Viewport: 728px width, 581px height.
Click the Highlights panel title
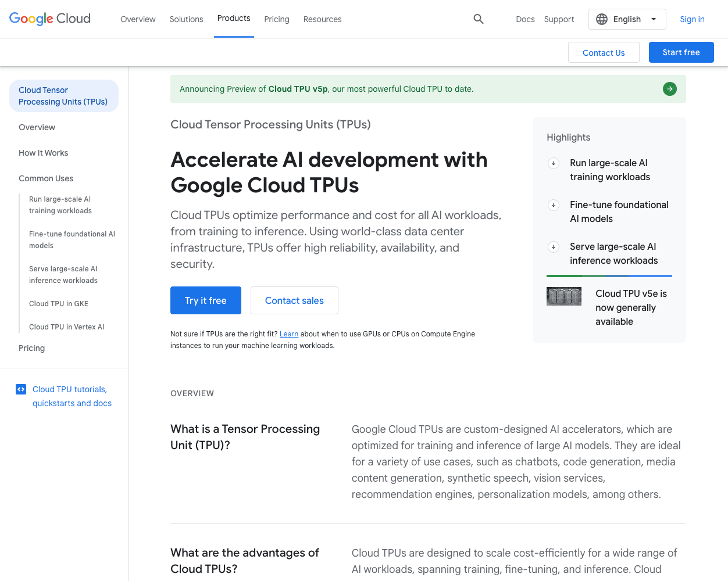tap(569, 138)
